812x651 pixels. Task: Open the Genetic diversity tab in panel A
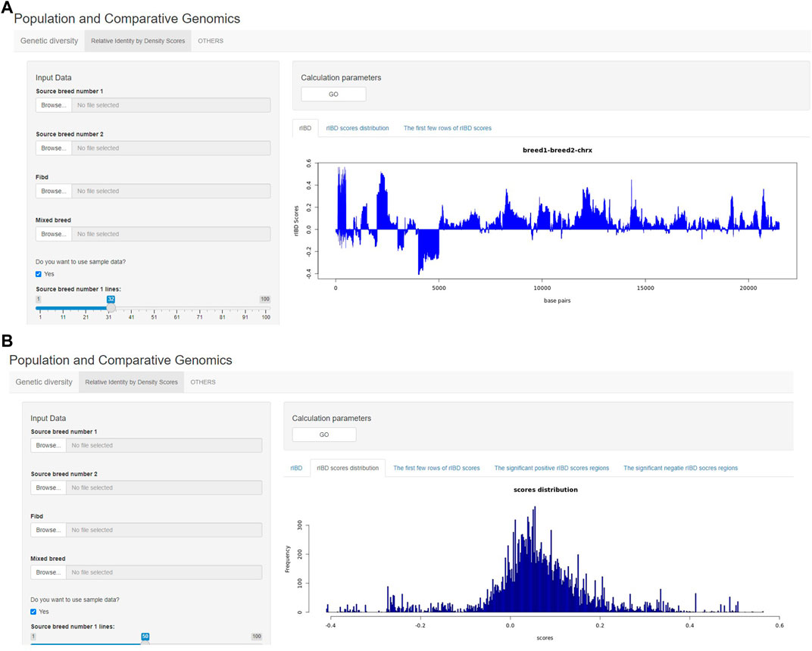coord(49,41)
